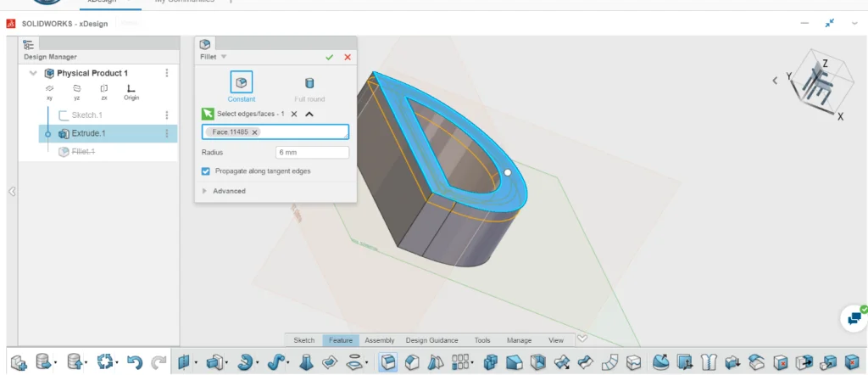Open the Assembly tab
This screenshot has height=375, width=868.
[x=379, y=340]
